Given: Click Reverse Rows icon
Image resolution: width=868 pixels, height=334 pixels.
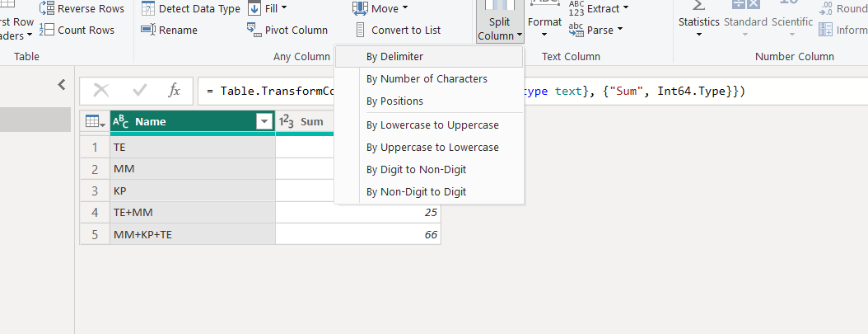Looking at the screenshot, I should (46, 9).
